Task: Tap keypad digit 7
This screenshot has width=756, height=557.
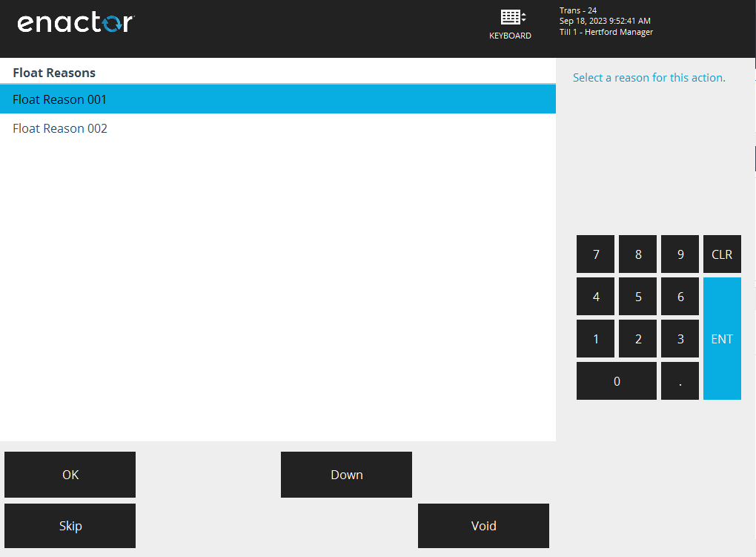Action: point(595,254)
